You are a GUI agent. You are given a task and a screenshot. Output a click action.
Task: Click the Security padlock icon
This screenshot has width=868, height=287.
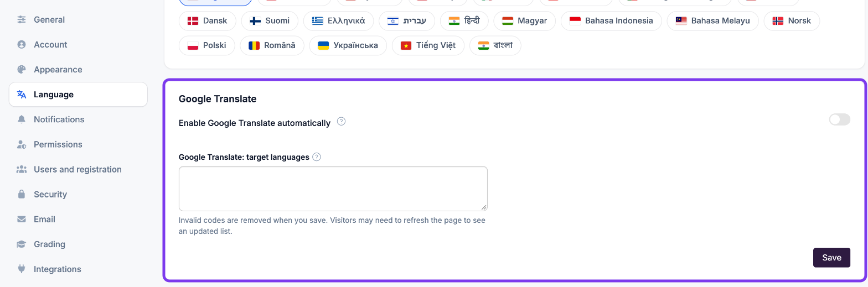click(x=22, y=194)
